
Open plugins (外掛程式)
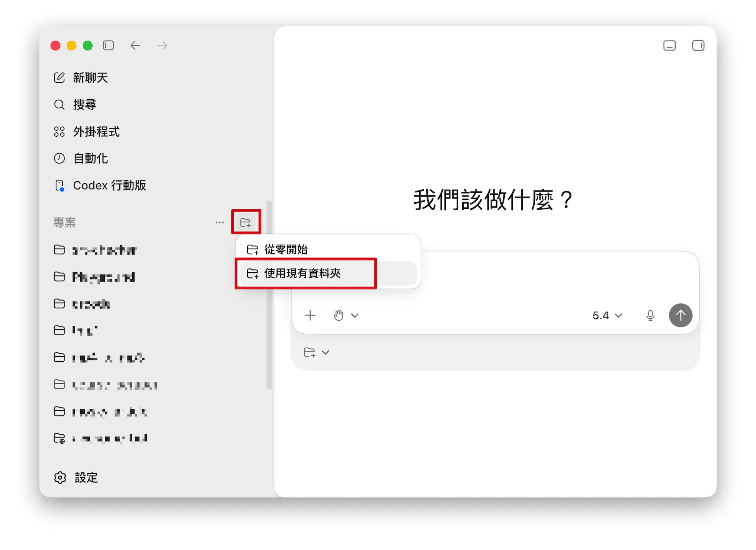pyautogui.click(x=87, y=132)
